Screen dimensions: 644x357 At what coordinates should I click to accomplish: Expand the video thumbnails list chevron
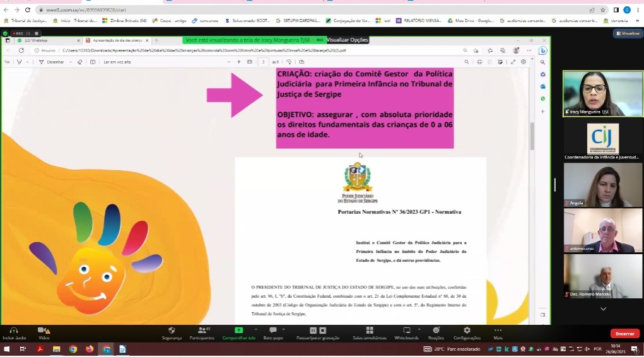(603, 308)
